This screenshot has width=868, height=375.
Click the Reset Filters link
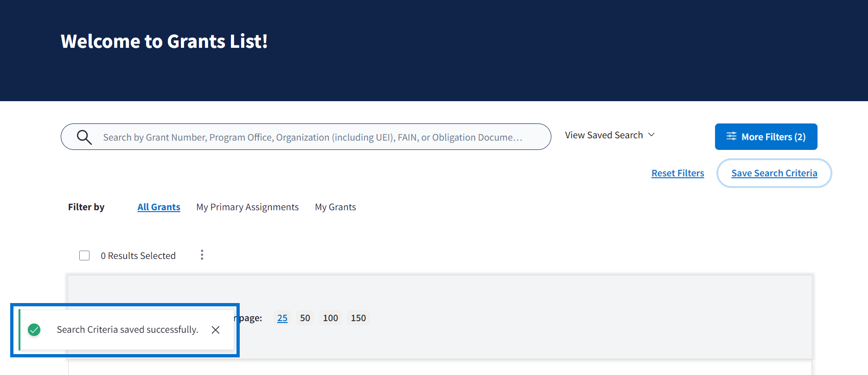(x=677, y=173)
